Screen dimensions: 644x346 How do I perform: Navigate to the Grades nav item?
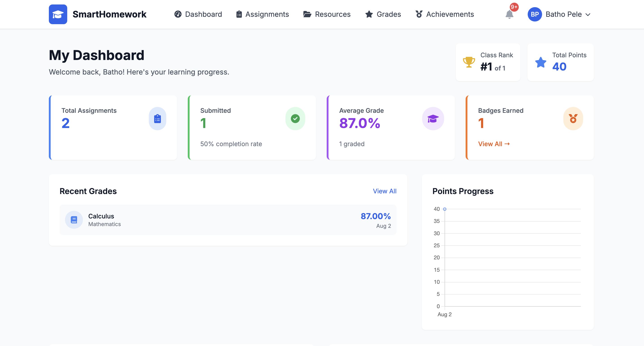pos(383,14)
